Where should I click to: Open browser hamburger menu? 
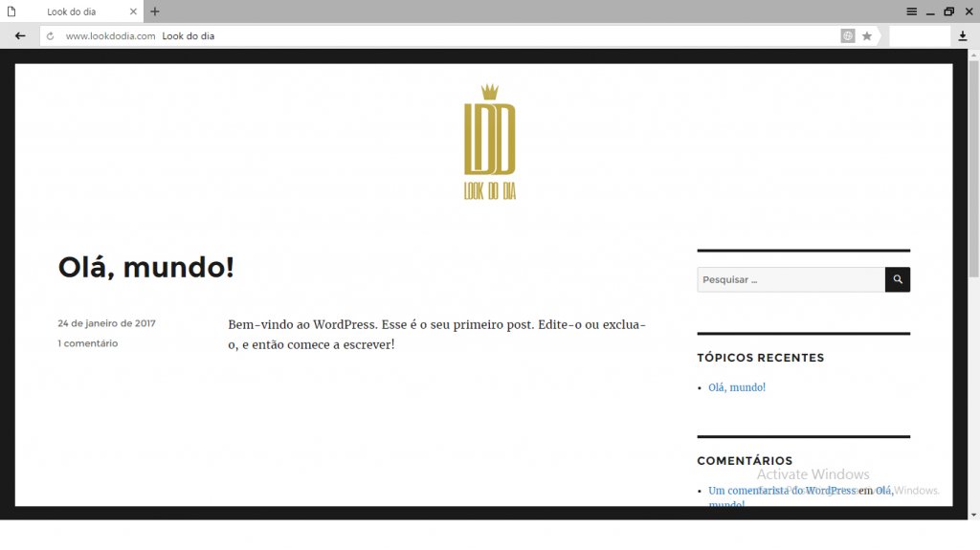(x=912, y=11)
